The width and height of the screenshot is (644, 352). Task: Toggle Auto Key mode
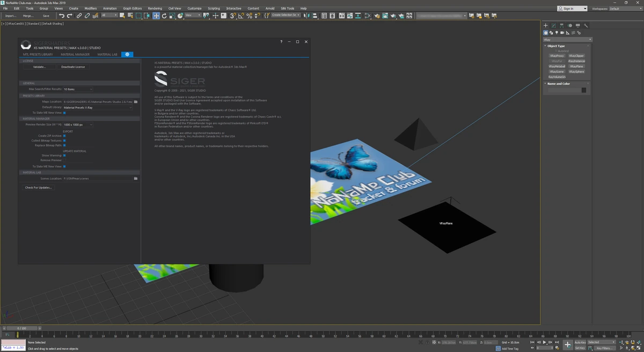tap(580, 342)
